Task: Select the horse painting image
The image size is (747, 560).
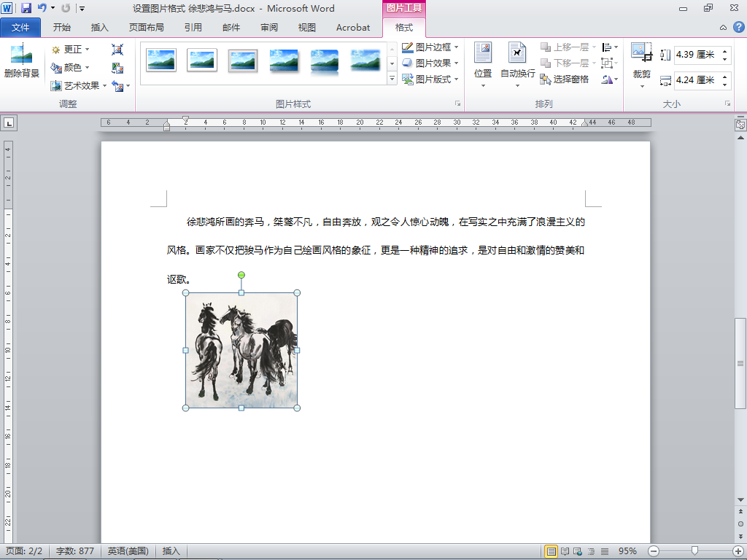Action: (241, 351)
